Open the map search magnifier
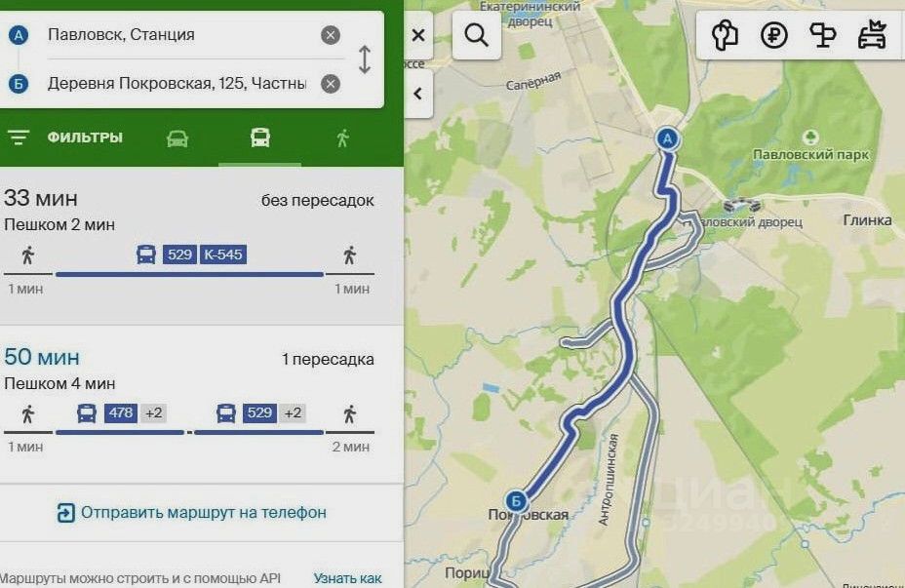The image size is (905, 588). 476,36
